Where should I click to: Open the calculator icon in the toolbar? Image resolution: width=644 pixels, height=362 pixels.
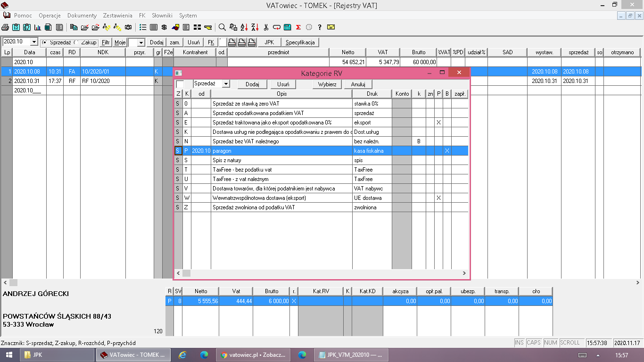click(x=287, y=27)
